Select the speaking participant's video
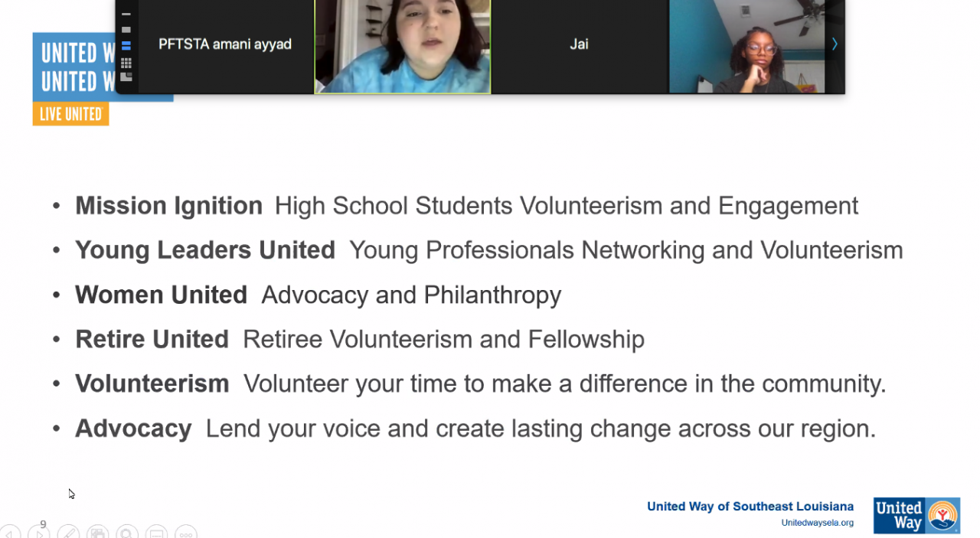Screen dimensions: 980x538 pyautogui.click(x=403, y=46)
